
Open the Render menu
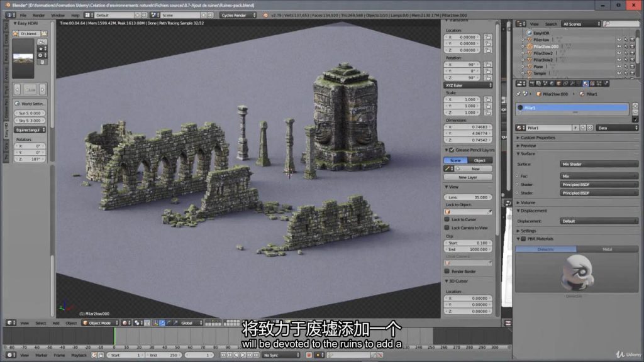tap(38, 15)
